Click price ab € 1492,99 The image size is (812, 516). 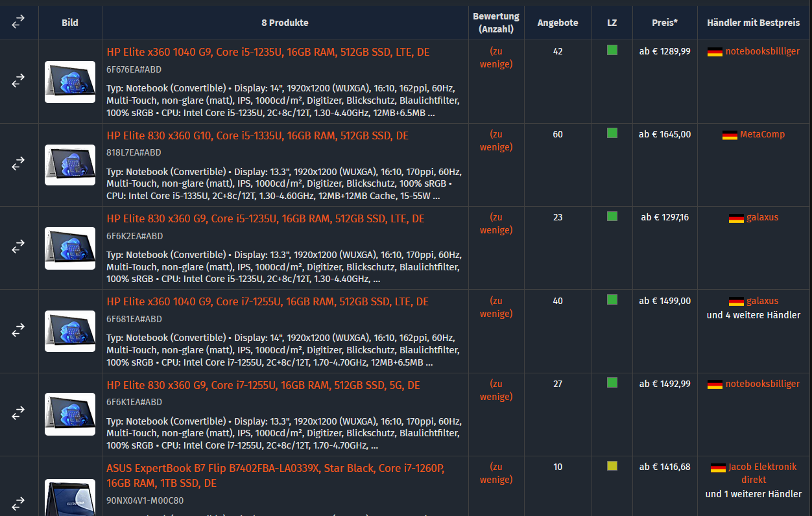[x=665, y=384]
